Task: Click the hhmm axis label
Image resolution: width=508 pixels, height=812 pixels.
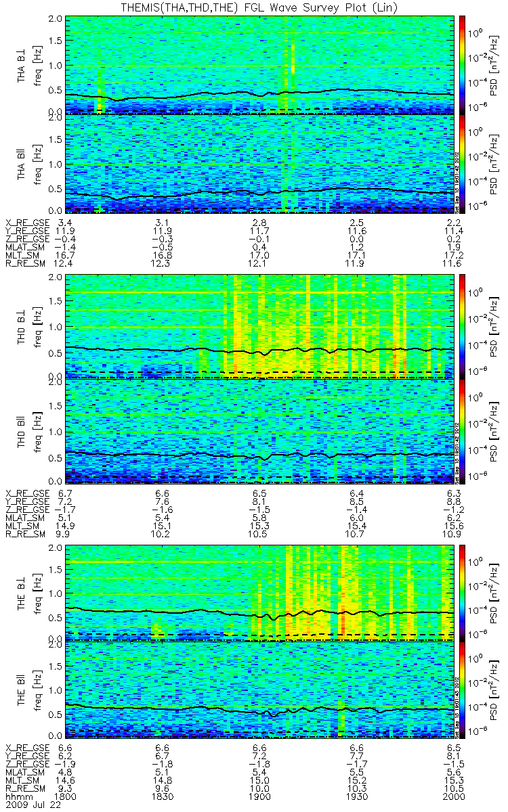Action: click(x=18, y=797)
